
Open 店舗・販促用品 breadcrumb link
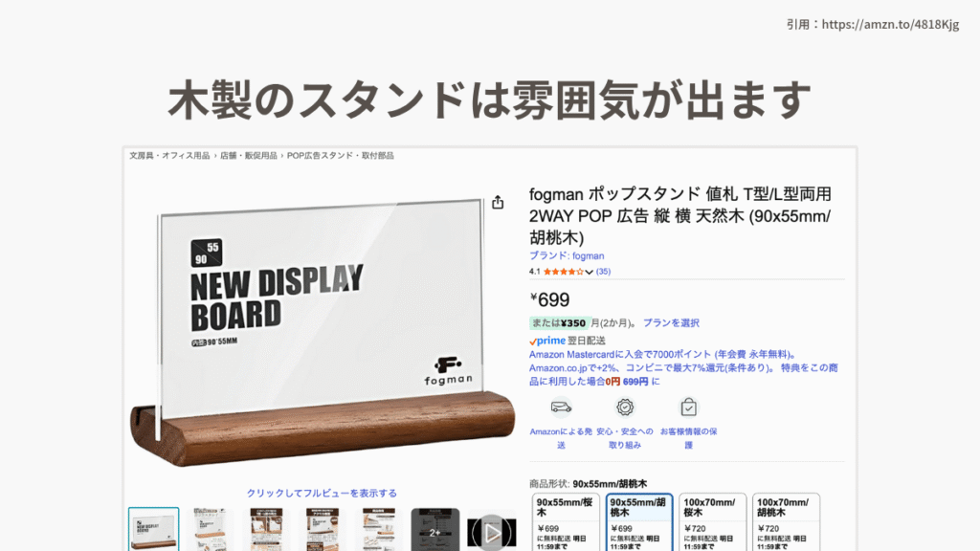pyautogui.click(x=248, y=156)
